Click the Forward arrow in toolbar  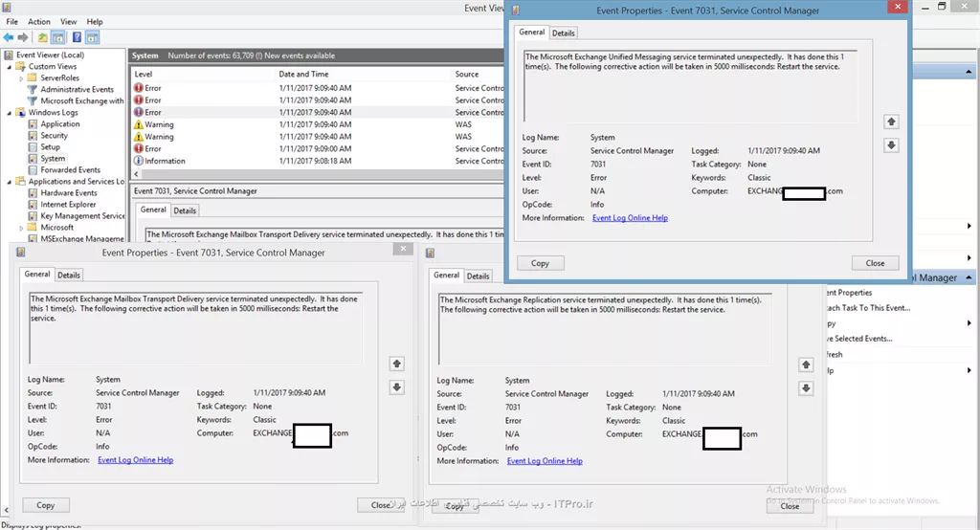23,37
